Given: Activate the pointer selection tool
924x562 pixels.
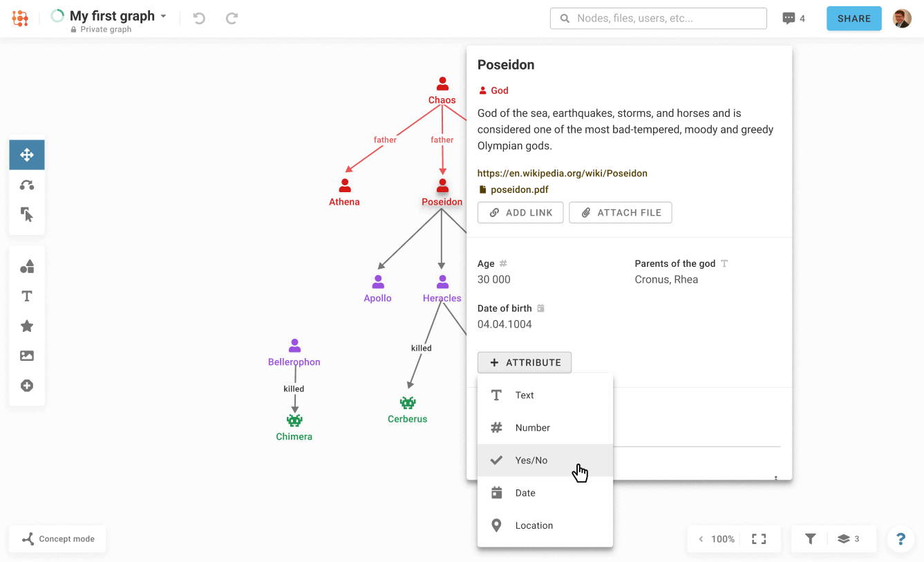Looking at the screenshot, I should 26,214.
